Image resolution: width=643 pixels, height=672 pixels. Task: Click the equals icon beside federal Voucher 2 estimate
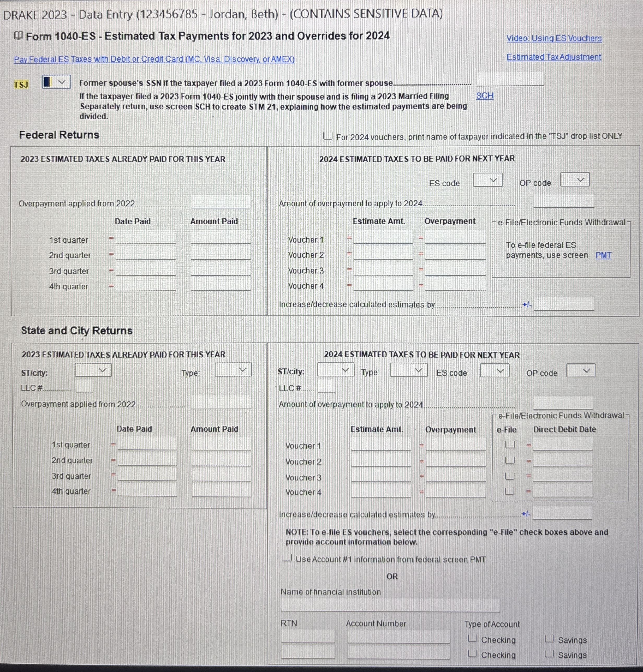349,254
